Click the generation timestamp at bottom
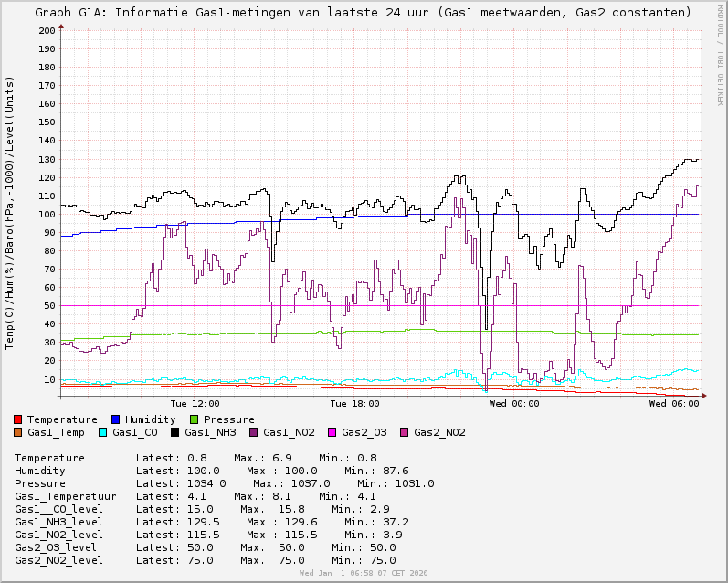The height and width of the screenshot is (583, 728). point(363,573)
